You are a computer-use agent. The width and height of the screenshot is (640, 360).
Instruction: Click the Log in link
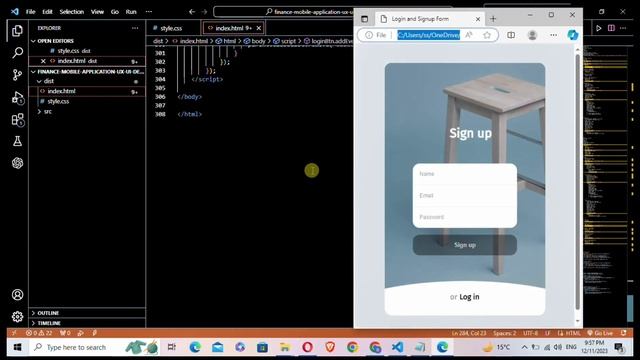point(469,297)
